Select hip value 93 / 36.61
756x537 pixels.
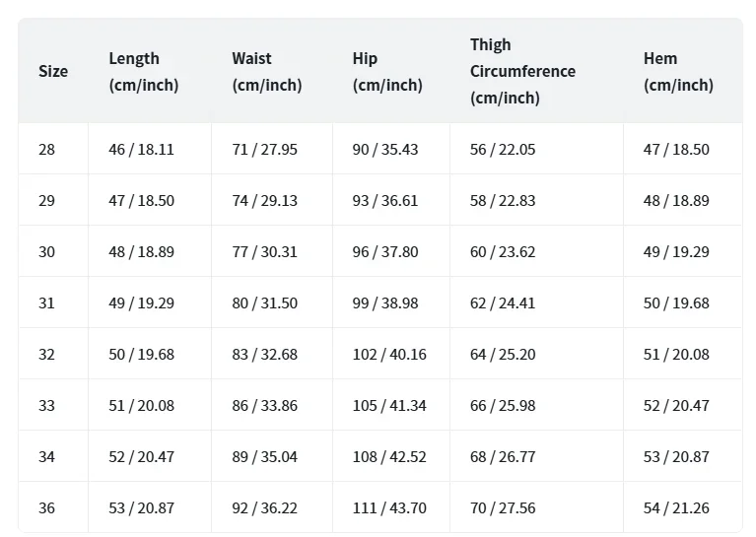384,201
